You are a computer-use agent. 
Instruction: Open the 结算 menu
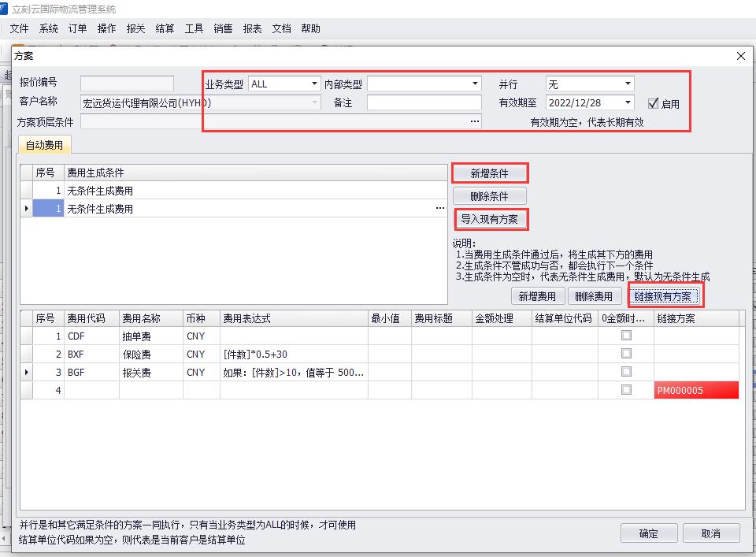[165, 28]
